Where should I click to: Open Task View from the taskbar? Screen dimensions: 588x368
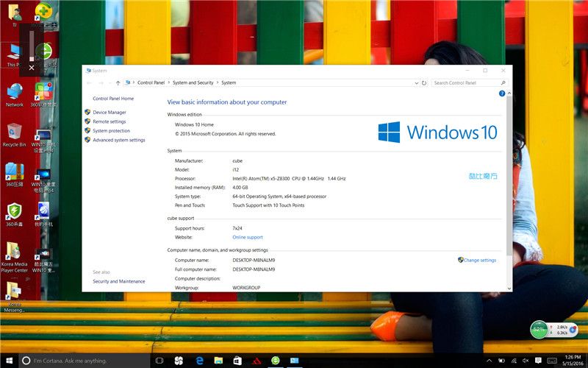coord(159,361)
